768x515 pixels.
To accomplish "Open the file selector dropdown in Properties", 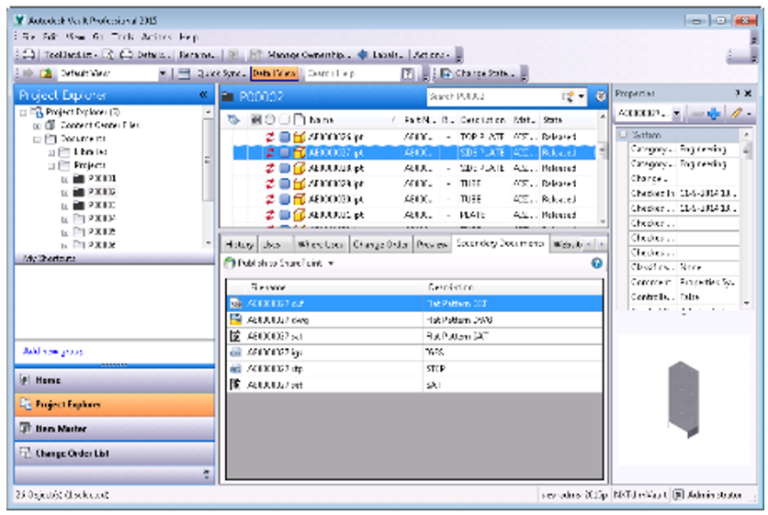I will point(676,114).
